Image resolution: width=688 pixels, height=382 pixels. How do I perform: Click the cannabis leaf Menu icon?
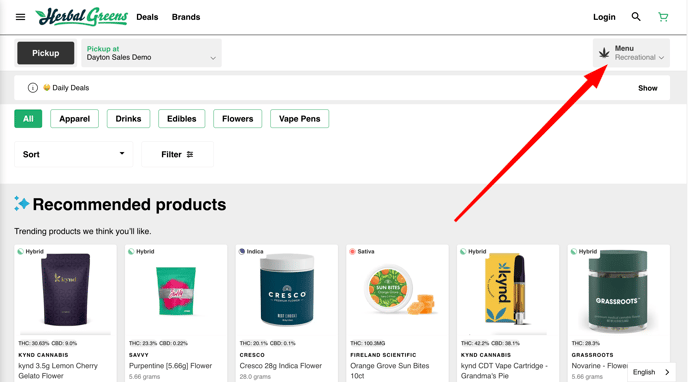pyautogui.click(x=604, y=53)
